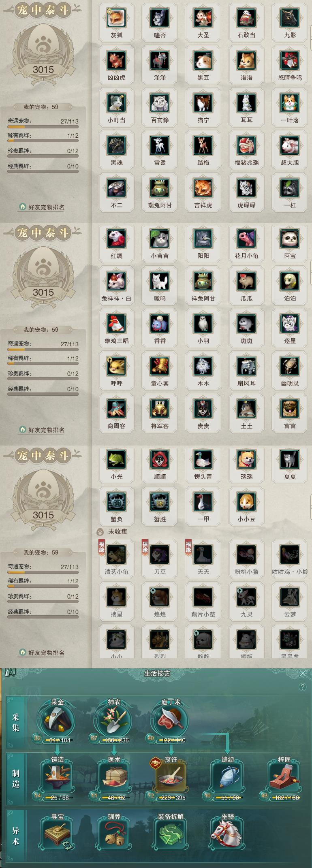Image resolution: width=312 pixels, height=868 pixels.
Task: Select the uncollected 清茗小龟 pet thumbnail
Action: [116, 555]
